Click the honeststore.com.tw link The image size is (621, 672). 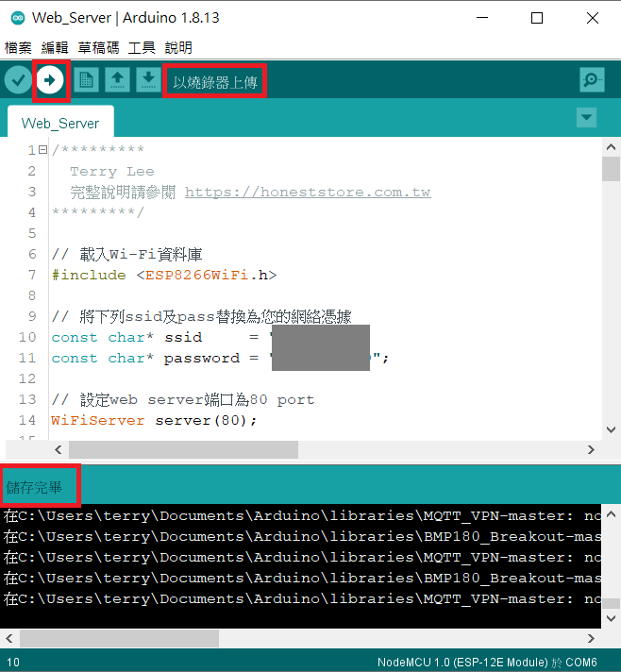pyautogui.click(x=308, y=192)
